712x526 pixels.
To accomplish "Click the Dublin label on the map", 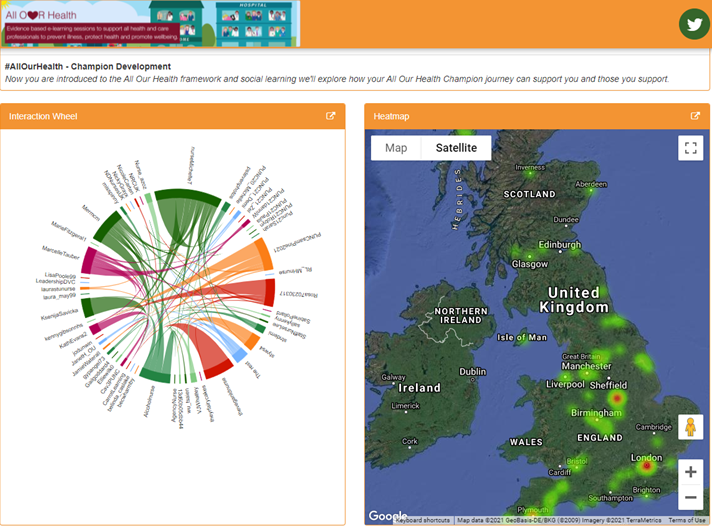I will (472, 372).
